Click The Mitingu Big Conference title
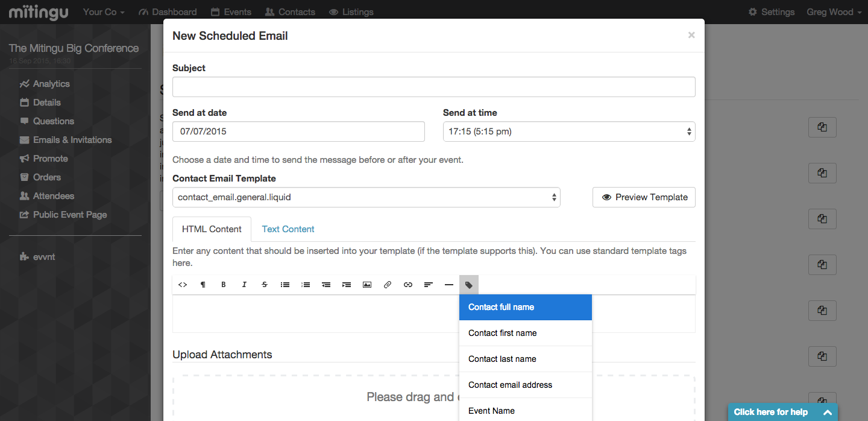Screen dimensions: 868x421 (74, 48)
